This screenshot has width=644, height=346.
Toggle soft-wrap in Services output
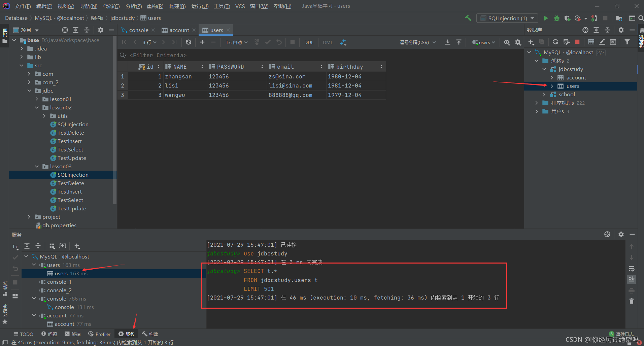(632, 269)
